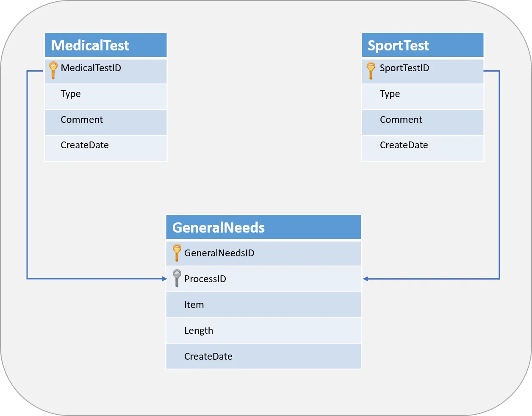Click the arrowhead pointing into ProcessID from the right
Screen dimensions: 532x416
[366, 279]
